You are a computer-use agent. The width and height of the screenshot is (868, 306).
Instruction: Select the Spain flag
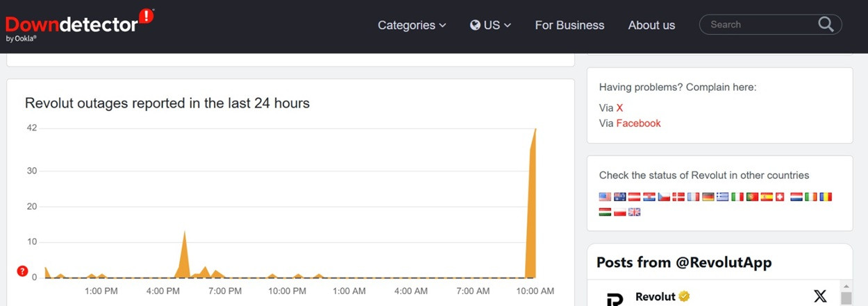pos(767,197)
